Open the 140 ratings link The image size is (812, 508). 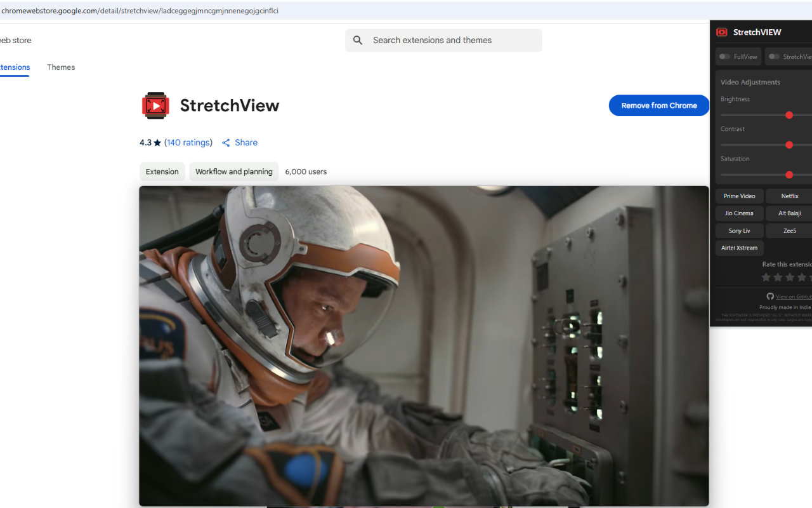tap(188, 142)
